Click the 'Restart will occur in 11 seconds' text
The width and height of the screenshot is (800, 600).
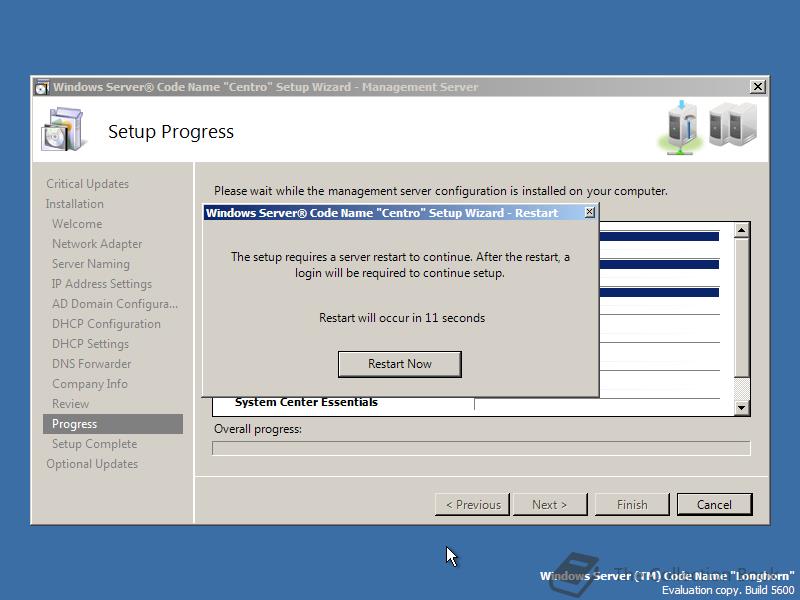tap(402, 318)
